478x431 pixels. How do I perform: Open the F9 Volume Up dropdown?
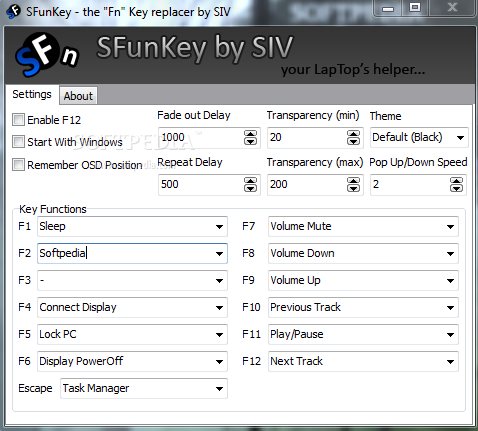(x=363, y=280)
